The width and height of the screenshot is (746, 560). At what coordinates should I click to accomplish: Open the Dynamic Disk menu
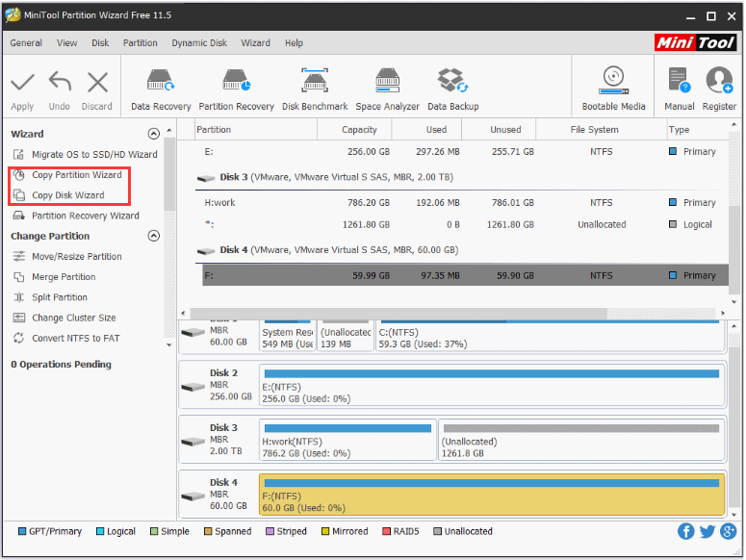199,42
